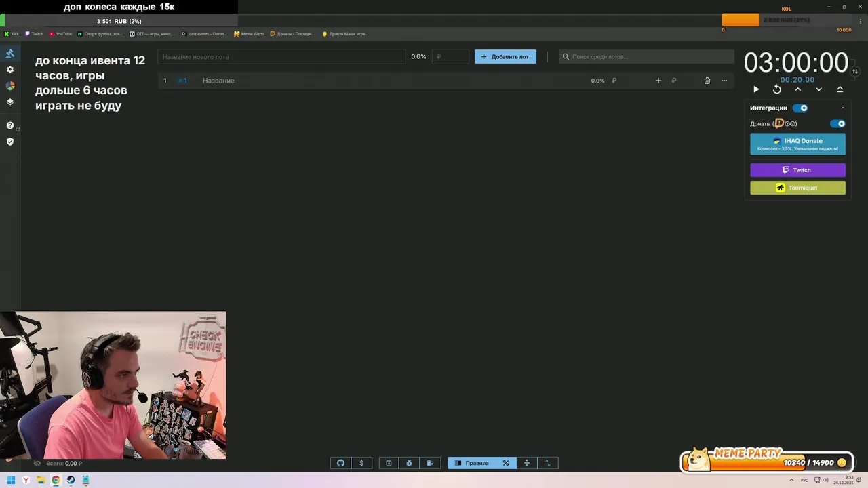
Task: Collapse the Интеграции panel chevron
Action: (843, 108)
